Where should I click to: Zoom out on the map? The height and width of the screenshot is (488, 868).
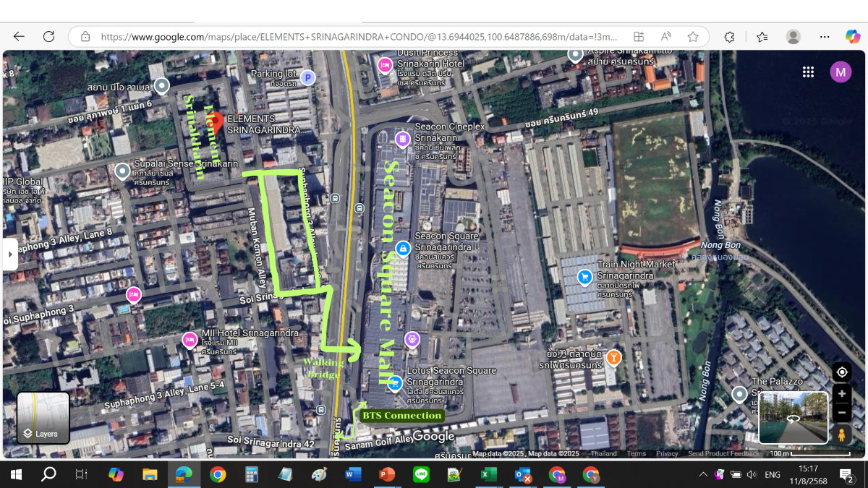coord(841,413)
